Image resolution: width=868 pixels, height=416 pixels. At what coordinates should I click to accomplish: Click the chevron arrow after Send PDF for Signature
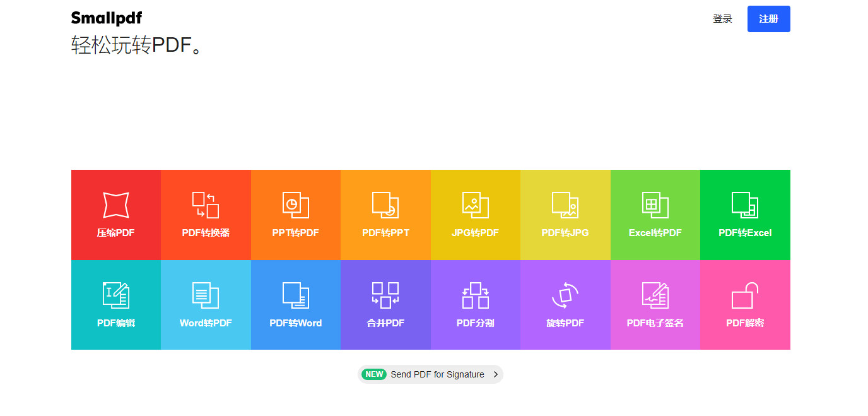coord(496,374)
